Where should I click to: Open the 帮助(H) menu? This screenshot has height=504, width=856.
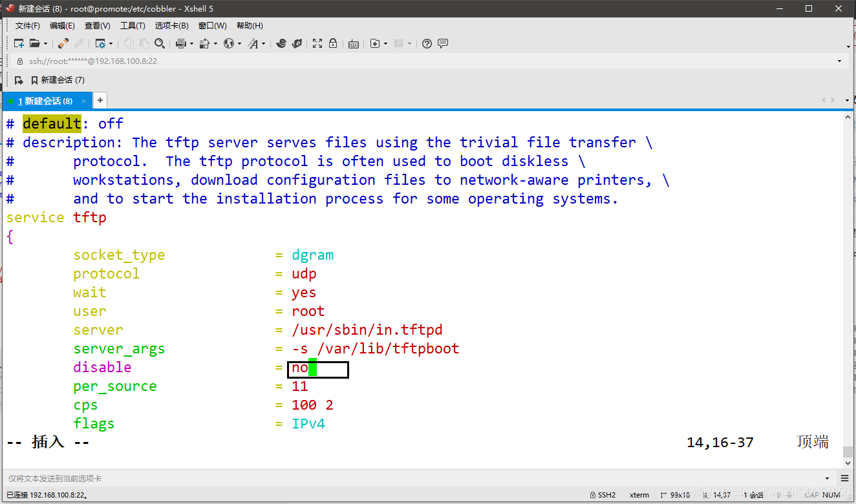tap(250, 26)
